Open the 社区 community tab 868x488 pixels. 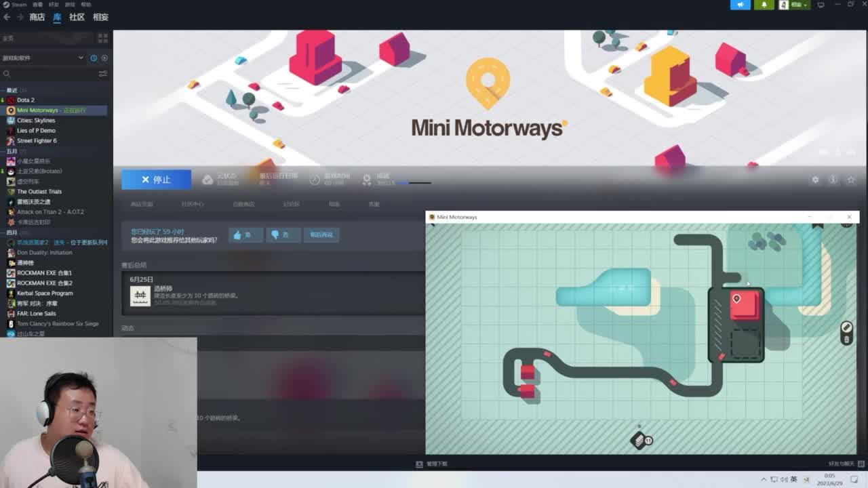(x=77, y=17)
